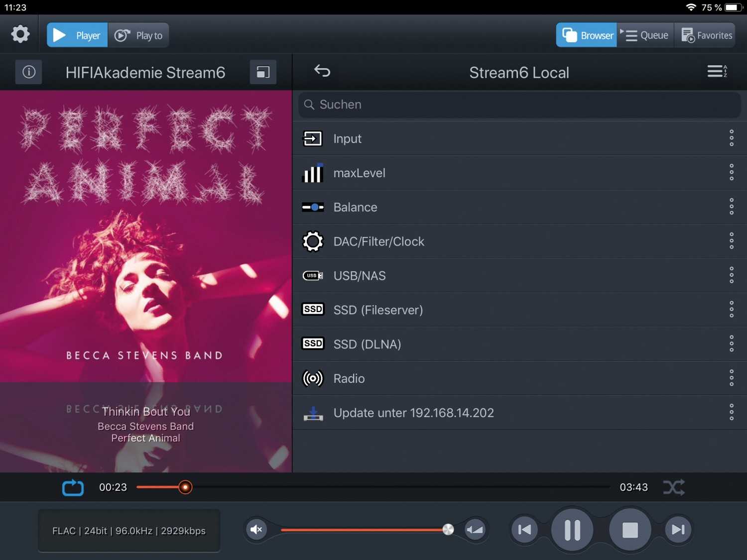Open the A-Z sort options menu
The width and height of the screenshot is (747, 560).
718,71
